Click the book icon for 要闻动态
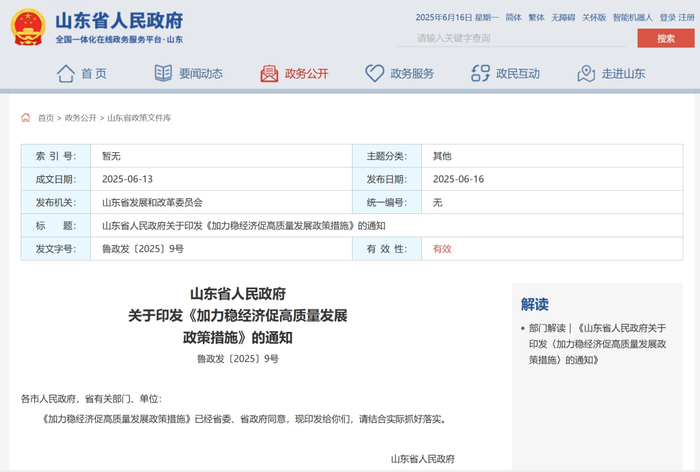 point(163,73)
